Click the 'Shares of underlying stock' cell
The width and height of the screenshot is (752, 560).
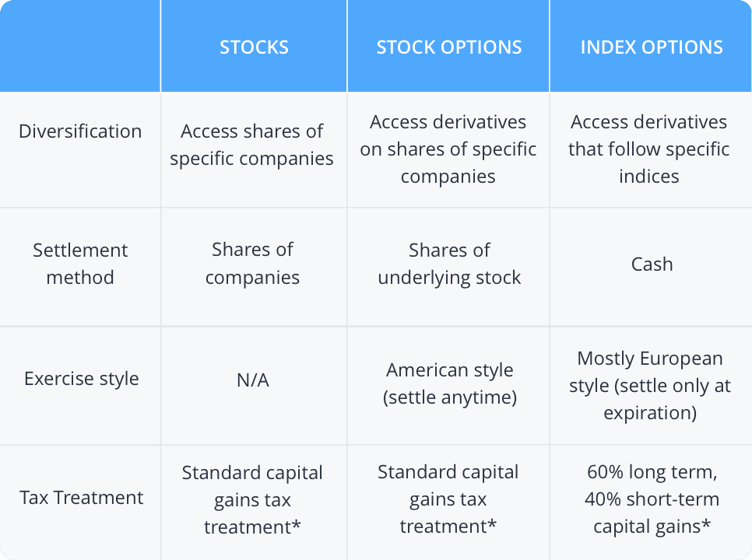click(449, 264)
